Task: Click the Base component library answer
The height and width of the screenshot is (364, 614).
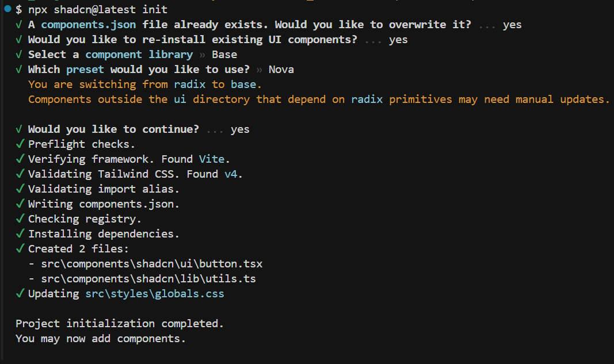Action: 224,54
